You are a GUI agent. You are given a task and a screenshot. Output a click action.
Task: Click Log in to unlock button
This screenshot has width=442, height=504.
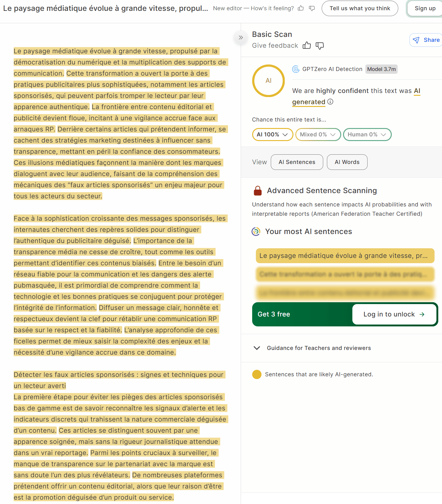pos(394,314)
